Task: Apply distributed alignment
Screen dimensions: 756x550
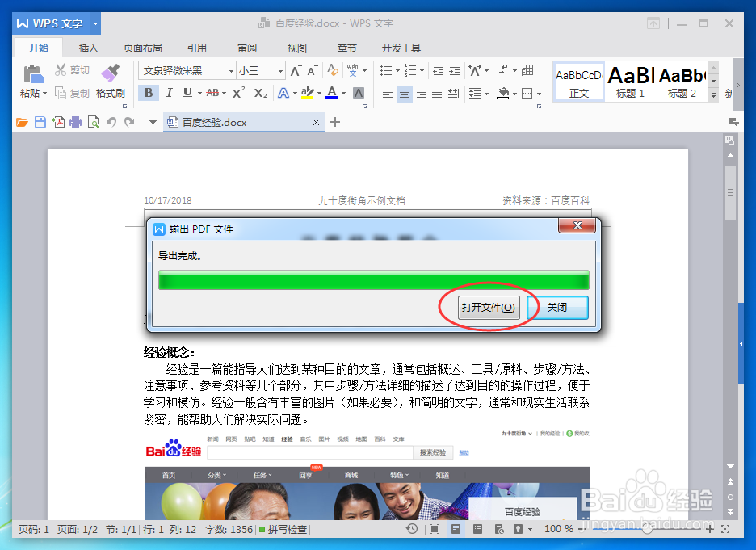Action: [x=453, y=93]
